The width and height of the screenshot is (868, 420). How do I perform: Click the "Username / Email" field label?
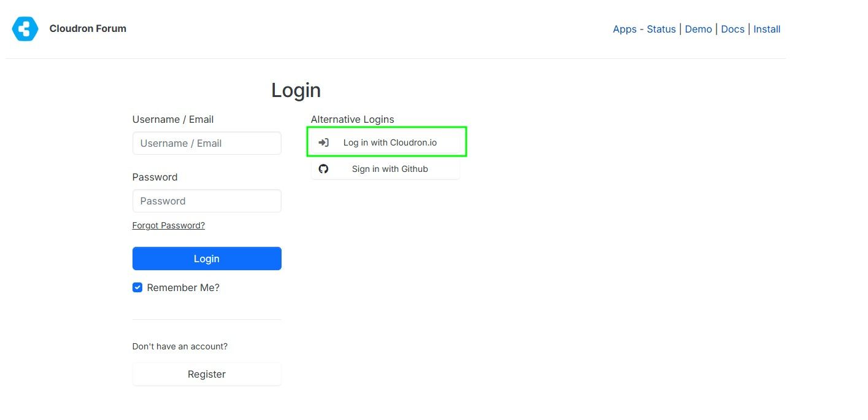(173, 119)
